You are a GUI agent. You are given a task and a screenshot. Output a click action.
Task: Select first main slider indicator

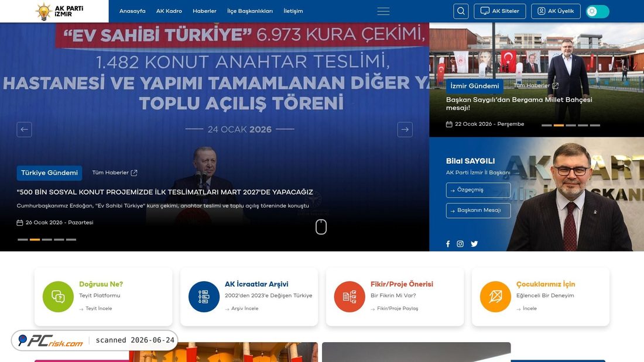[23, 239]
